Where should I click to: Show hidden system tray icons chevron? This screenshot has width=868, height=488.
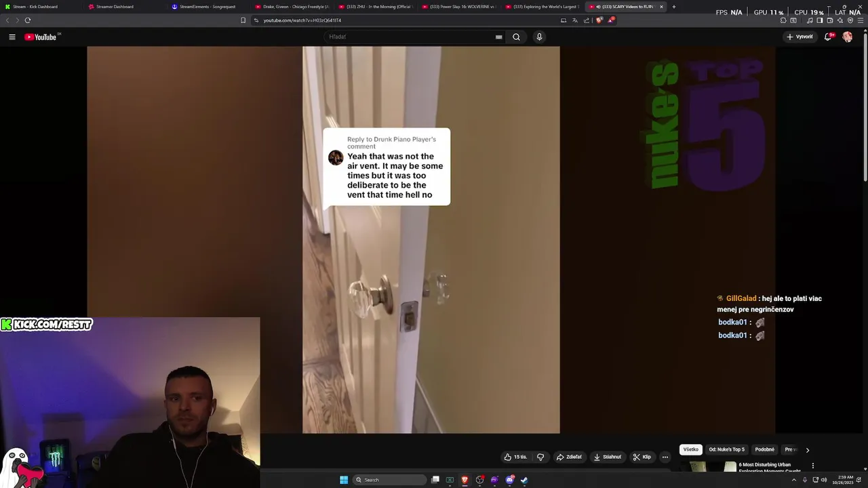[x=794, y=480]
